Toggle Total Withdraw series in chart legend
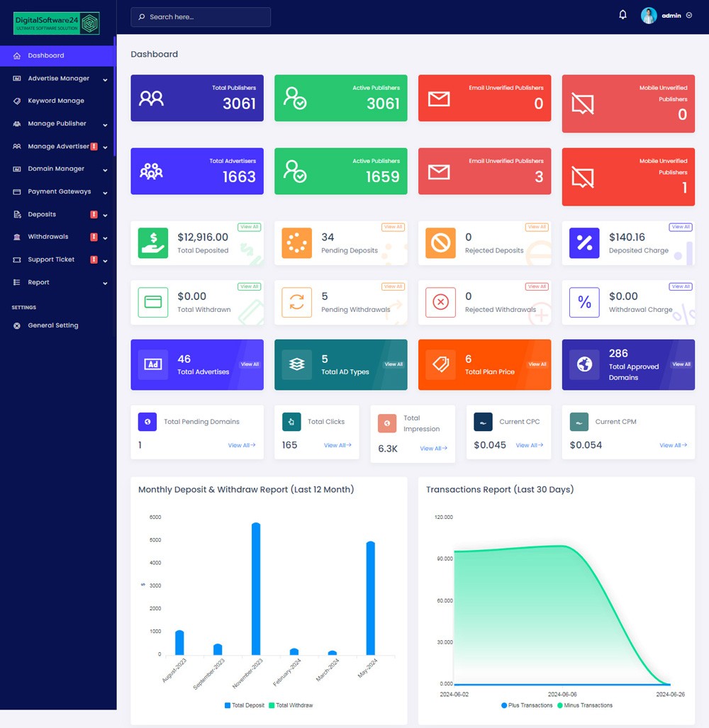The image size is (709, 728). (291, 705)
